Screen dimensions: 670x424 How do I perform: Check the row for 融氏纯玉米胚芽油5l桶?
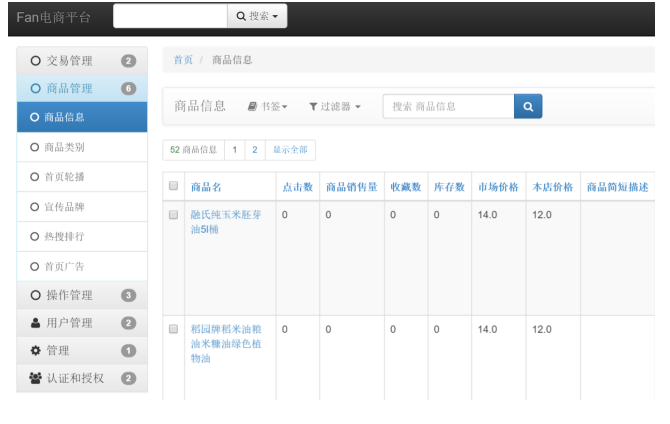pyautogui.click(x=173, y=215)
